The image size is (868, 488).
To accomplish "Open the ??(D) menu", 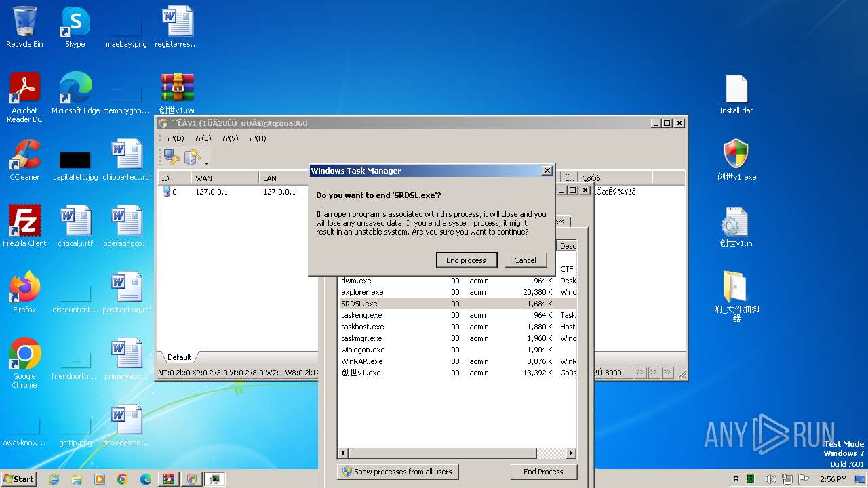I will click(x=175, y=138).
